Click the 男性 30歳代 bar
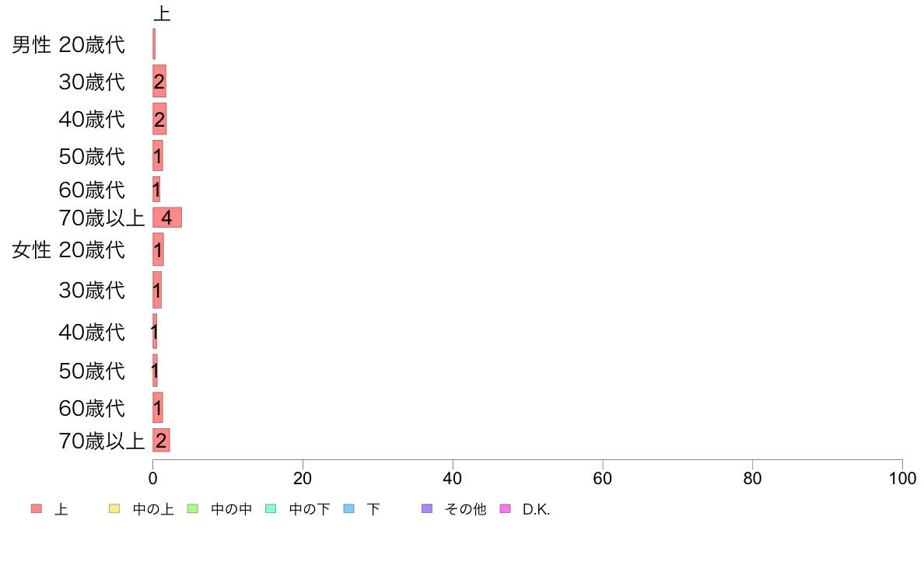Screen dimensions: 924x572 point(159,82)
